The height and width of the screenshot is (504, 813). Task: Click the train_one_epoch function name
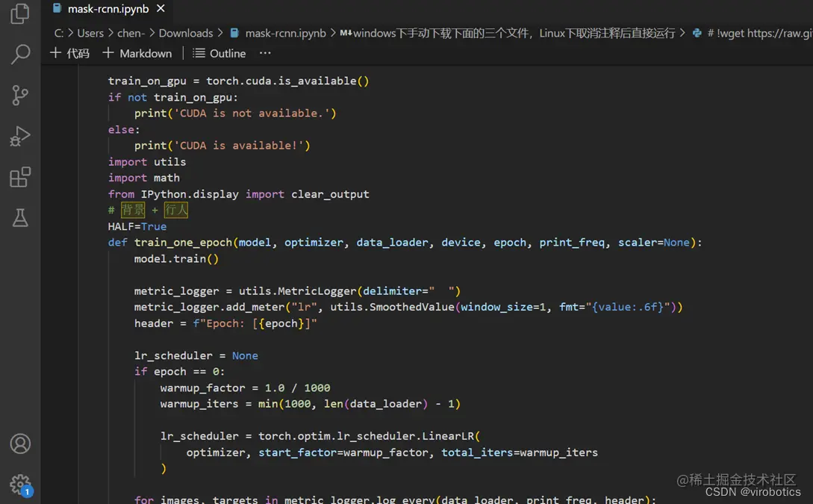click(x=183, y=243)
